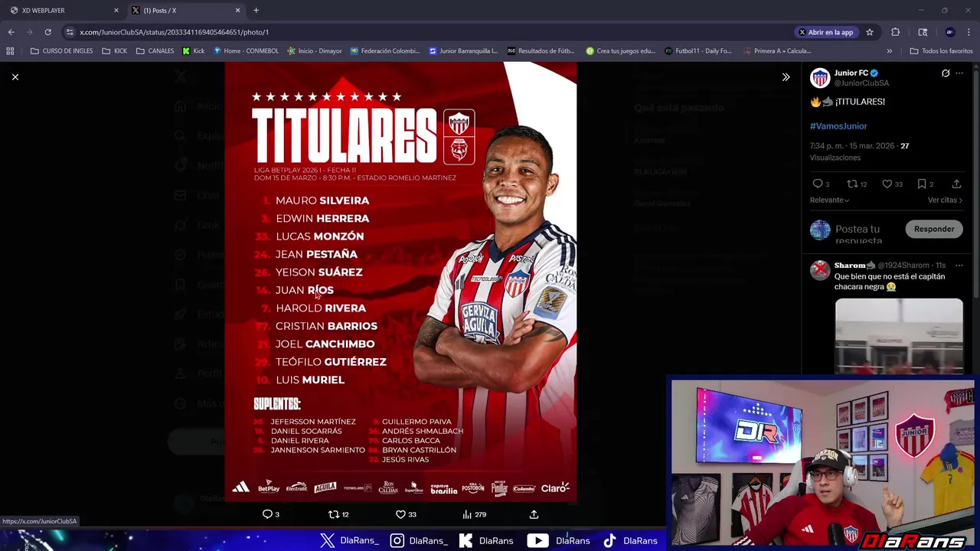Bookmark the post with the bookmark icon

pyautogui.click(x=922, y=184)
